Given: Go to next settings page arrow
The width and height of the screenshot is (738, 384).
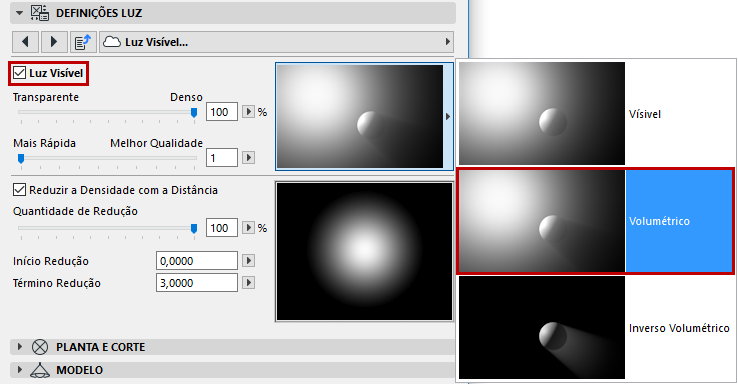Looking at the screenshot, I should (x=54, y=42).
